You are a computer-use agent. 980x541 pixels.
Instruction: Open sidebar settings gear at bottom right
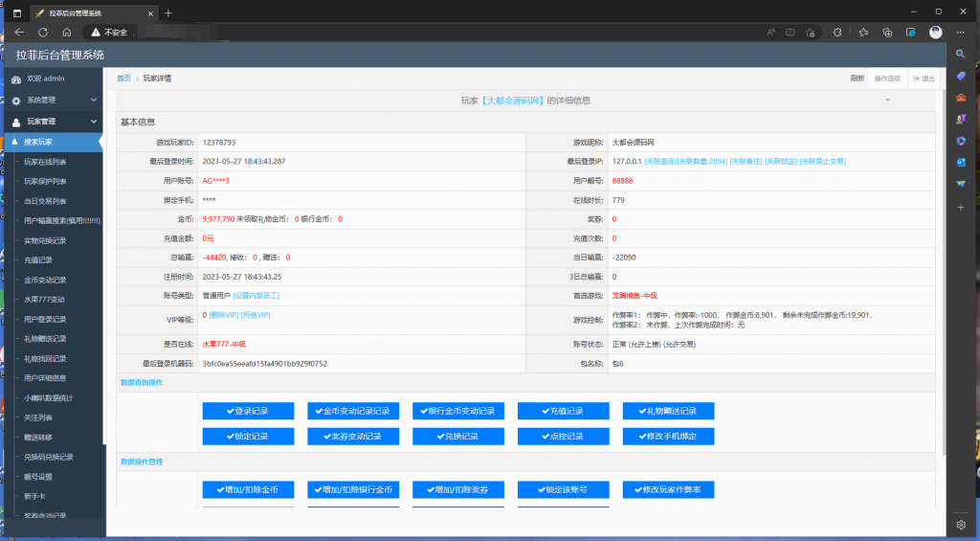tap(961, 525)
